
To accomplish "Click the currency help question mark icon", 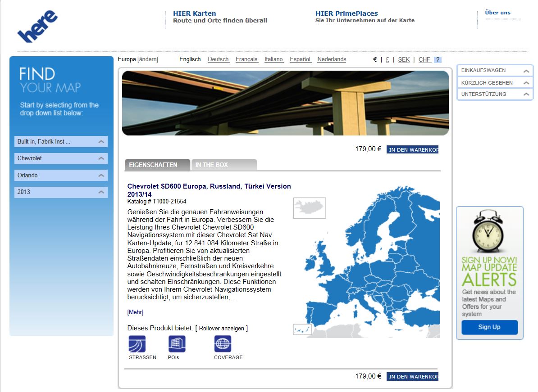I will pyautogui.click(x=438, y=59).
